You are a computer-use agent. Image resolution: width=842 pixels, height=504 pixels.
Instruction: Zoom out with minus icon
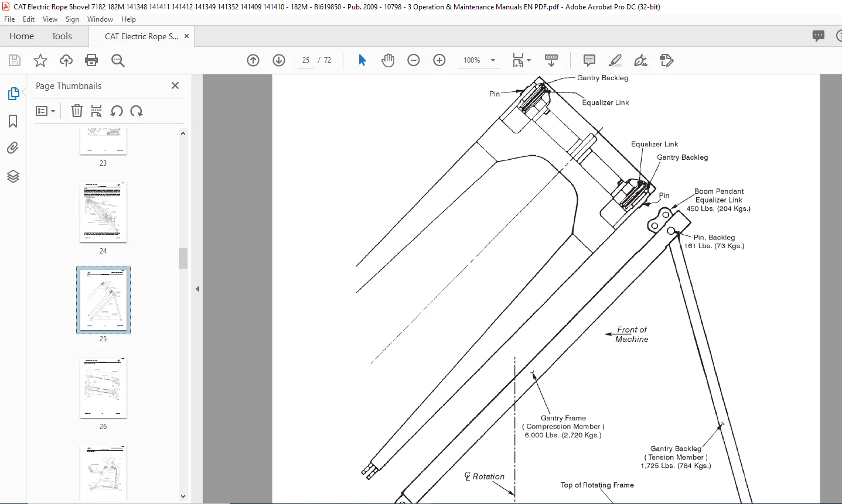pos(414,60)
